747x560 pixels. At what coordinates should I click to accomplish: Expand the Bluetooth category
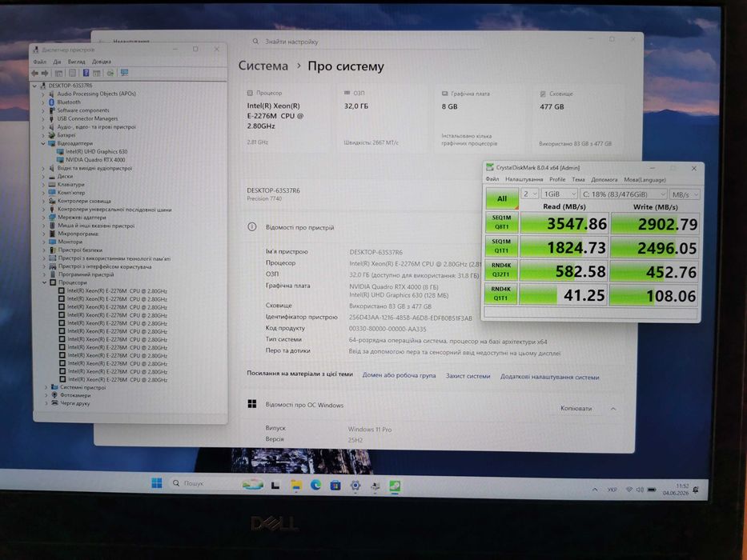(x=43, y=102)
